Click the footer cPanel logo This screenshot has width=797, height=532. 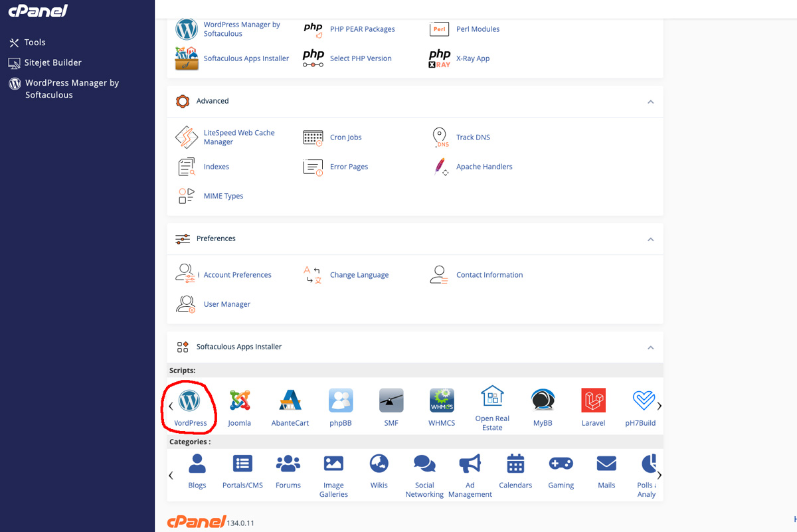click(x=197, y=521)
